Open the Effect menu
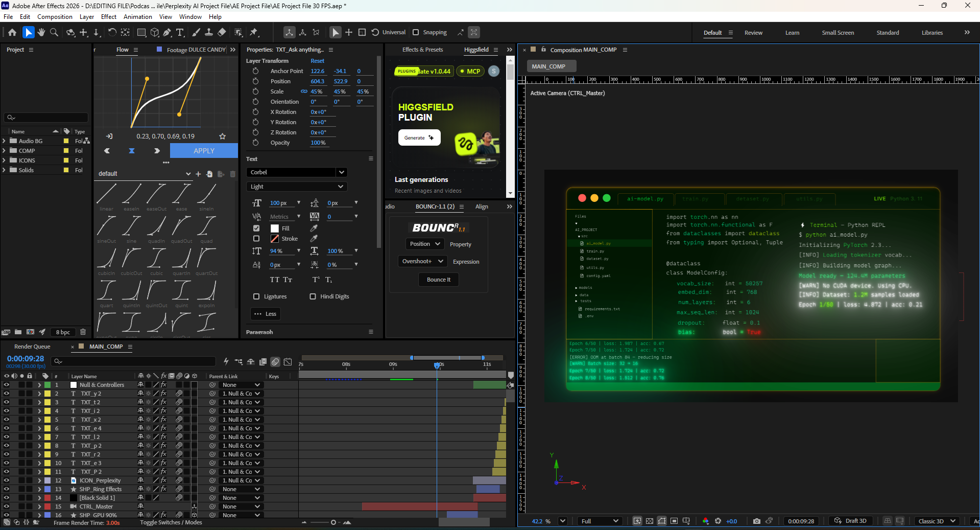 (x=109, y=16)
